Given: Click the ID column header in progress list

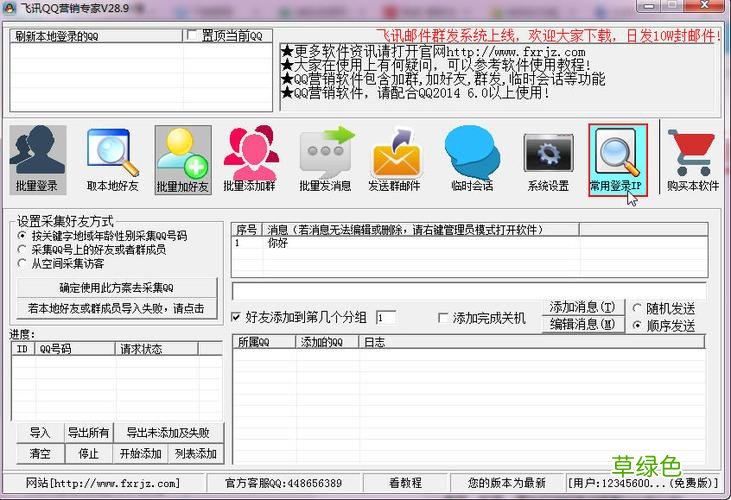Looking at the screenshot, I should [23, 349].
